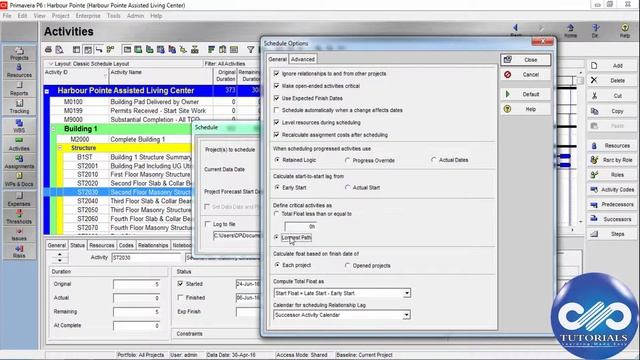640x360 pixels.
Task: Click the Print toolbar icon
Action: (49, 50)
